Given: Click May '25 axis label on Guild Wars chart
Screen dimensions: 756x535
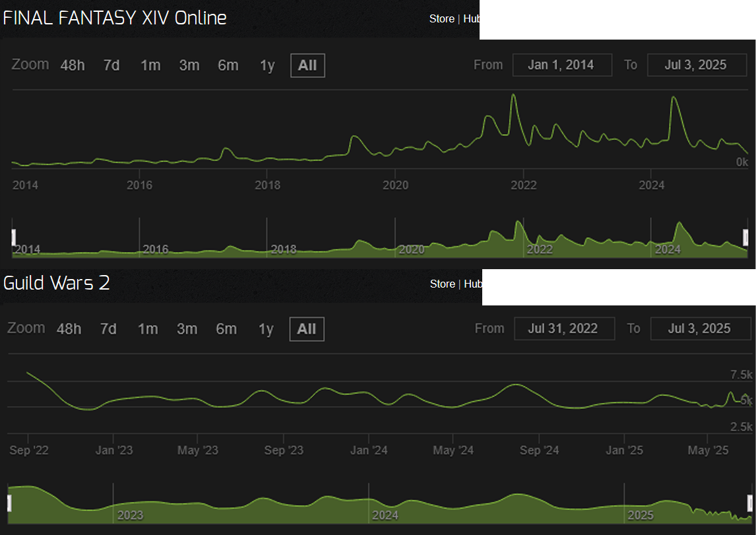Looking at the screenshot, I should [x=708, y=450].
